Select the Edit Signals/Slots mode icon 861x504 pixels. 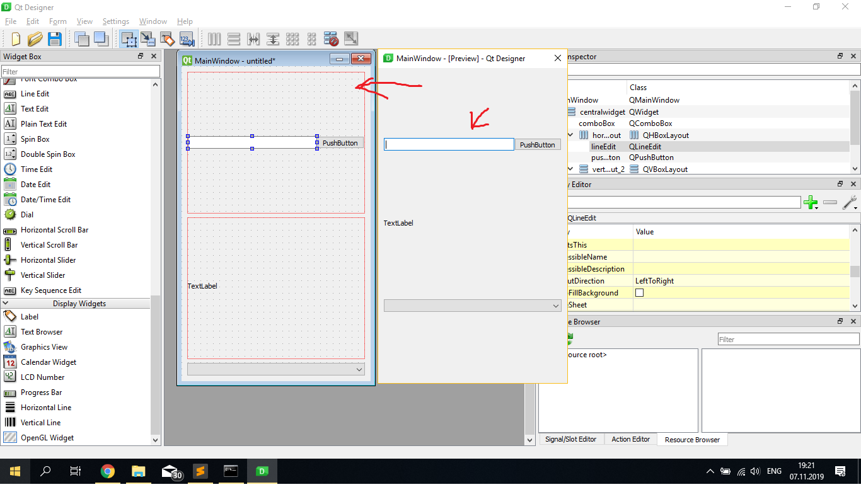148,39
